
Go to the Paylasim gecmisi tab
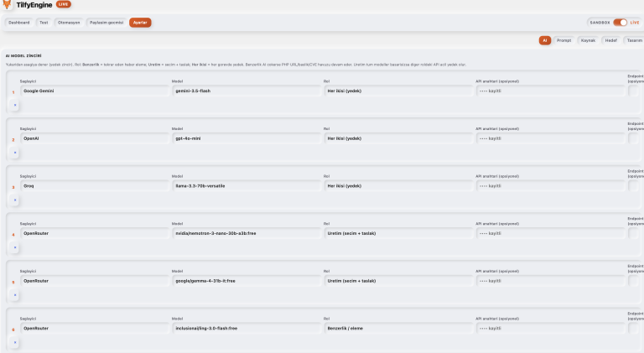coord(106,23)
